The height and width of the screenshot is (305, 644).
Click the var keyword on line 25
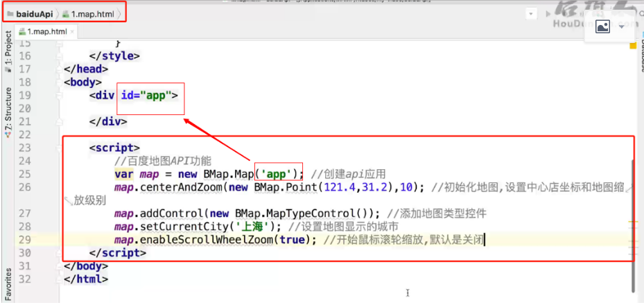click(124, 174)
